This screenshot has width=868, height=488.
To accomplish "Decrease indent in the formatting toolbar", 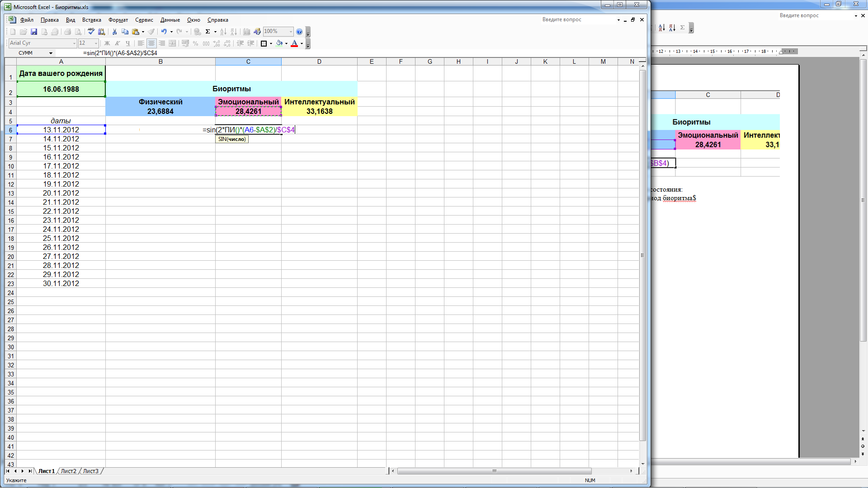I will tap(240, 43).
